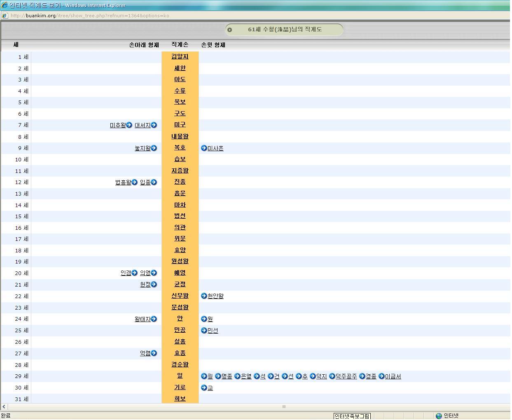Open the 균정 link
The image size is (512, 420).
pos(180,285)
